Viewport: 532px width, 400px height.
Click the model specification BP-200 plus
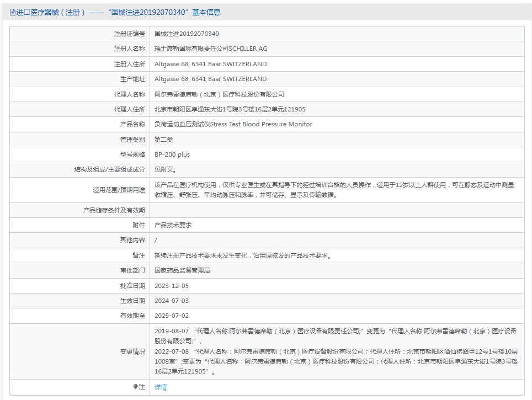172,154
